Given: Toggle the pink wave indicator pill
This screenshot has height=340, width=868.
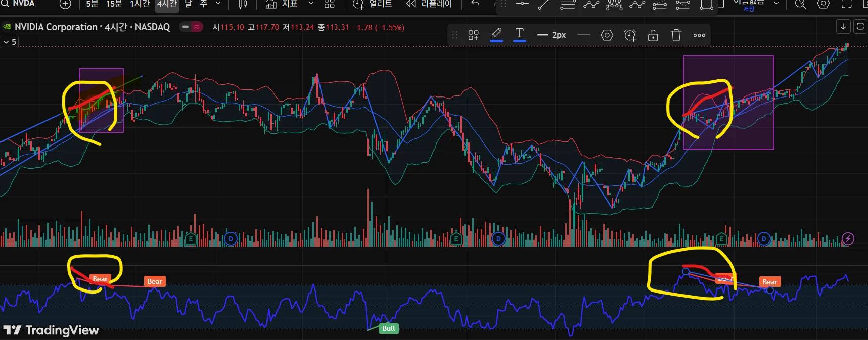Looking at the screenshot, I should click(x=197, y=27).
